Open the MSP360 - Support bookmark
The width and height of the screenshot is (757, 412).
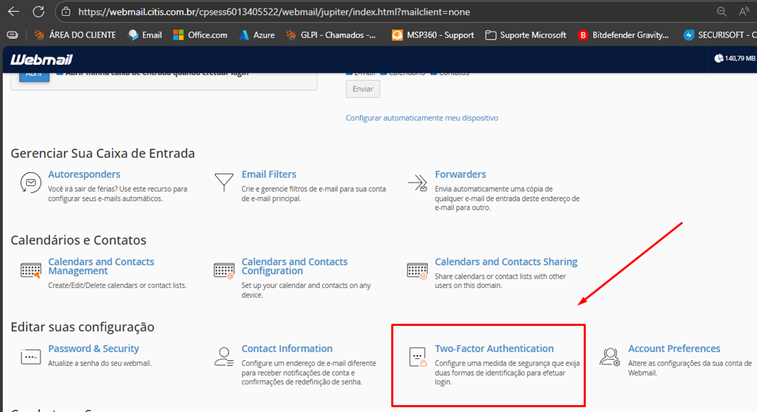(441, 34)
